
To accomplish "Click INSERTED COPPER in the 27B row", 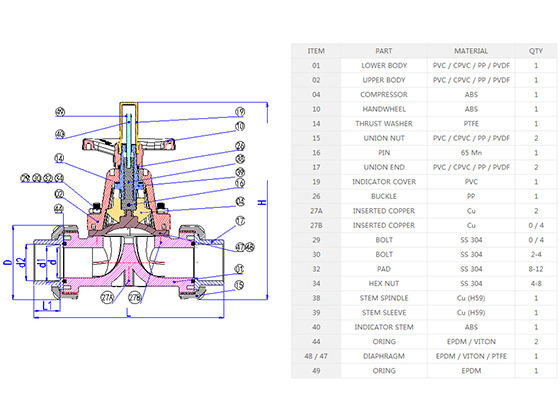I will (384, 225).
